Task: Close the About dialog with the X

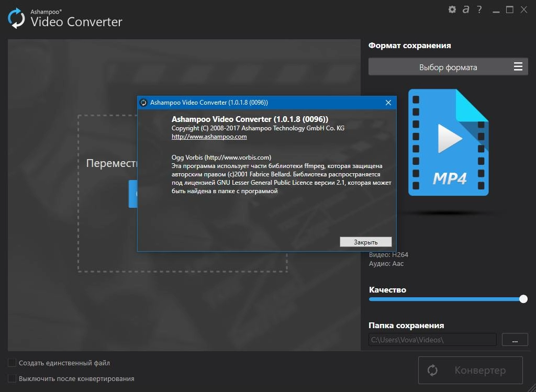Action: coord(388,103)
